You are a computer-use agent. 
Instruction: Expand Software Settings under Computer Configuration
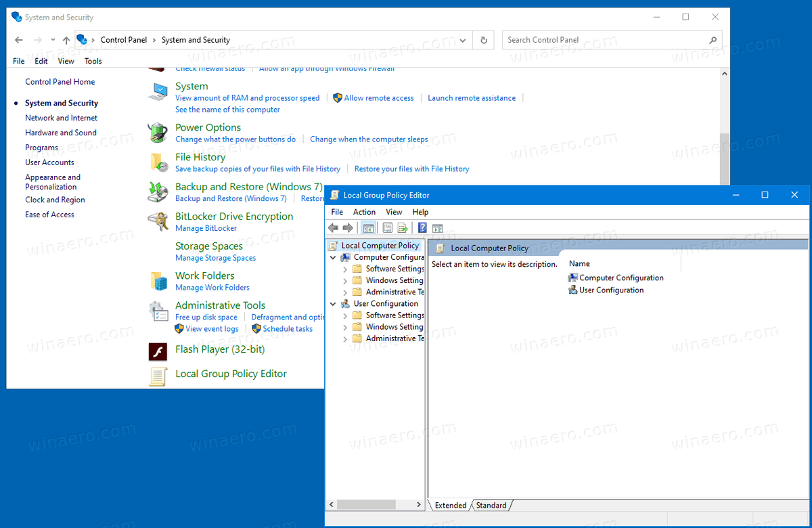click(x=345, y=269)
